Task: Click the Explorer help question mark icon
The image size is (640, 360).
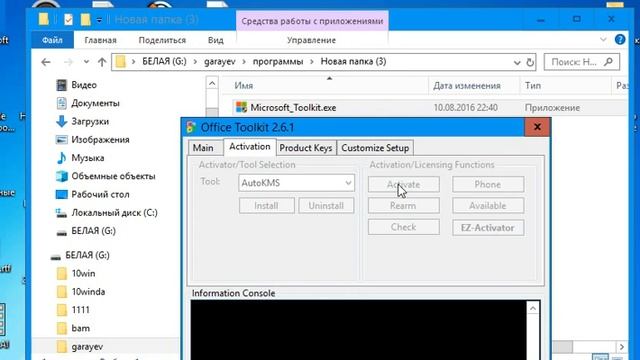Action: [x=620, y=40]
